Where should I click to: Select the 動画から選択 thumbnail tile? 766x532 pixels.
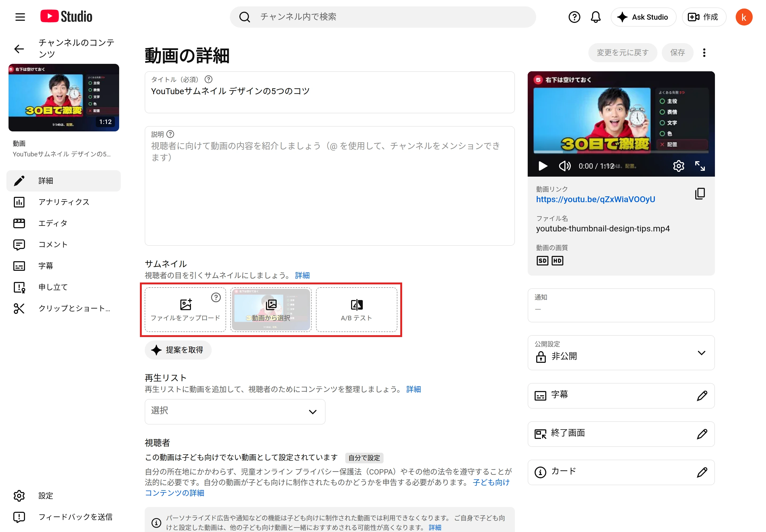(x=271, y=310)
